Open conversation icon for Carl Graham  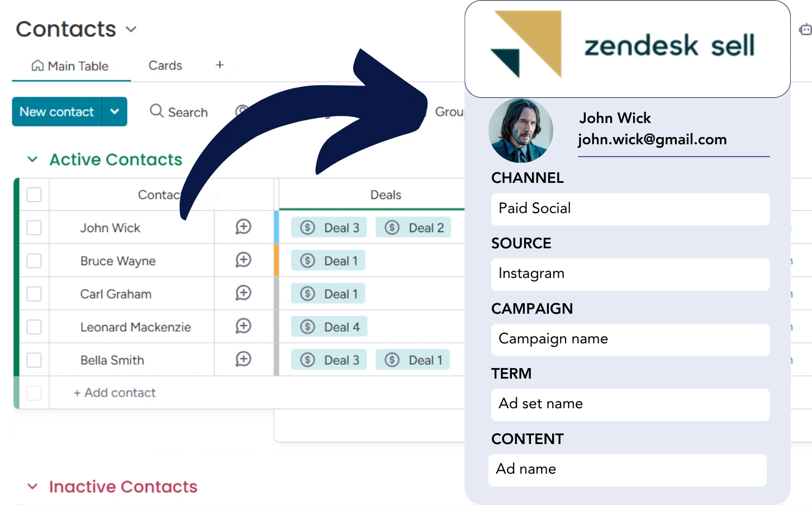(x=243, y=293)
